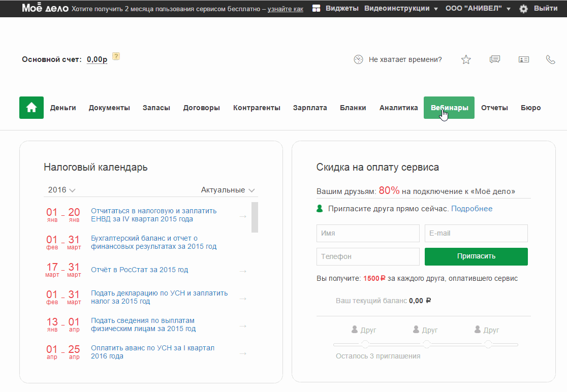The image size is (567, 392).
Task: Click first marker on invitation progress slider
Action: click(x=365, y=344)
